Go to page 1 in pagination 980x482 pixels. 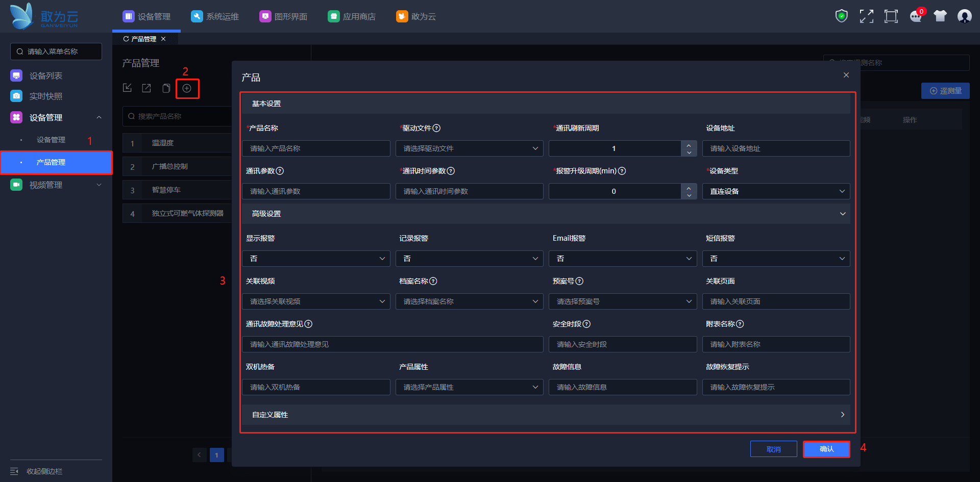tap(216, 455)
